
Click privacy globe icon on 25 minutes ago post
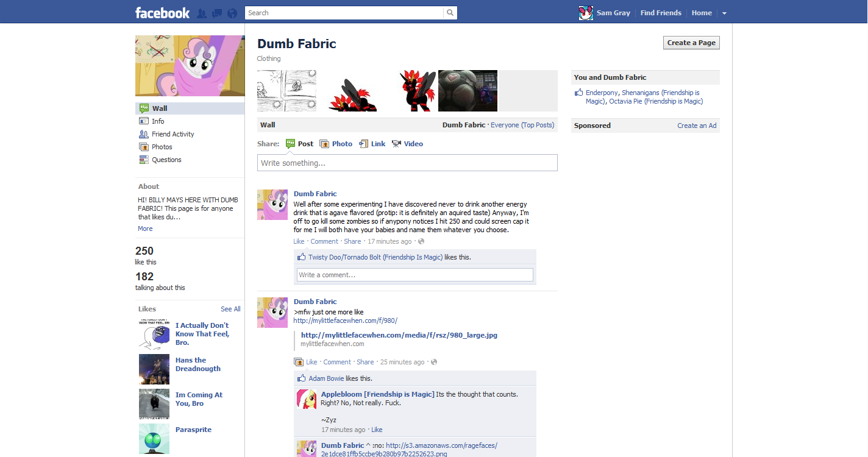coord(434,362)
